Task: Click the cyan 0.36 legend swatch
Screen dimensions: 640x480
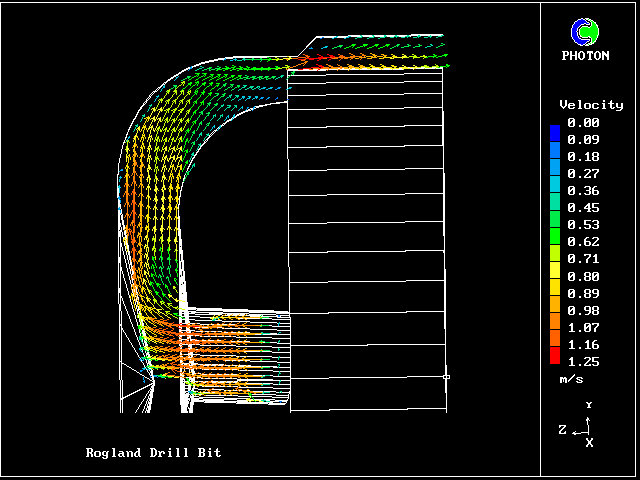Action: pyautogui.click(x=555, y=191)
